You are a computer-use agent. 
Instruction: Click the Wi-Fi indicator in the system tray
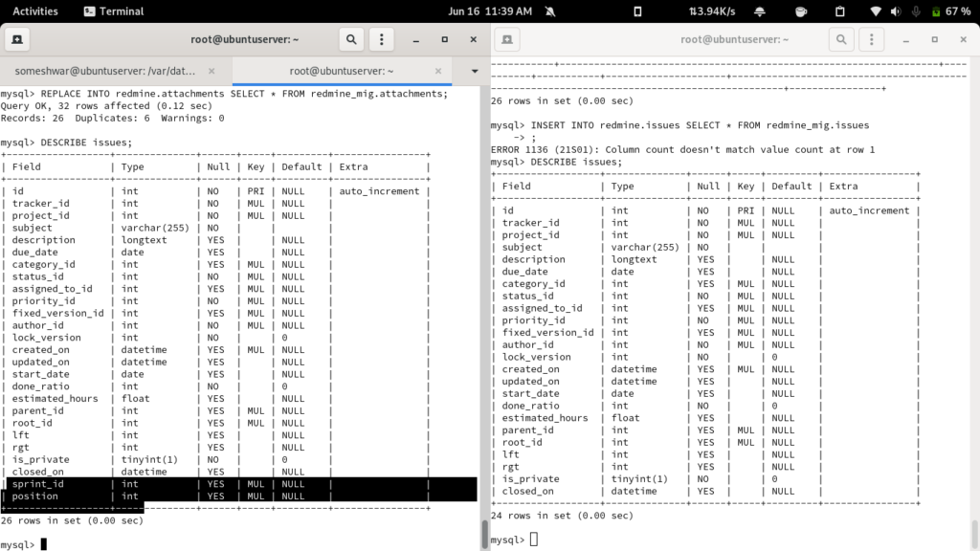click(875, 11)
